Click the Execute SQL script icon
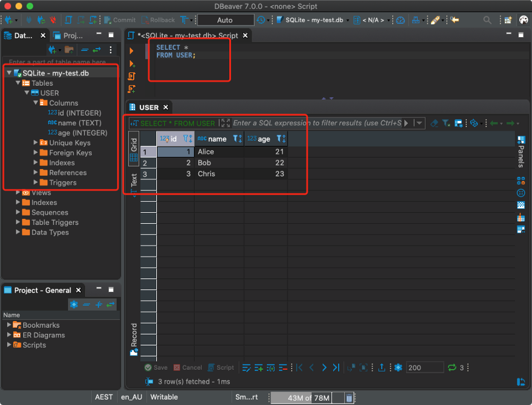Screen dimensions: 532x405 point(132,77)
